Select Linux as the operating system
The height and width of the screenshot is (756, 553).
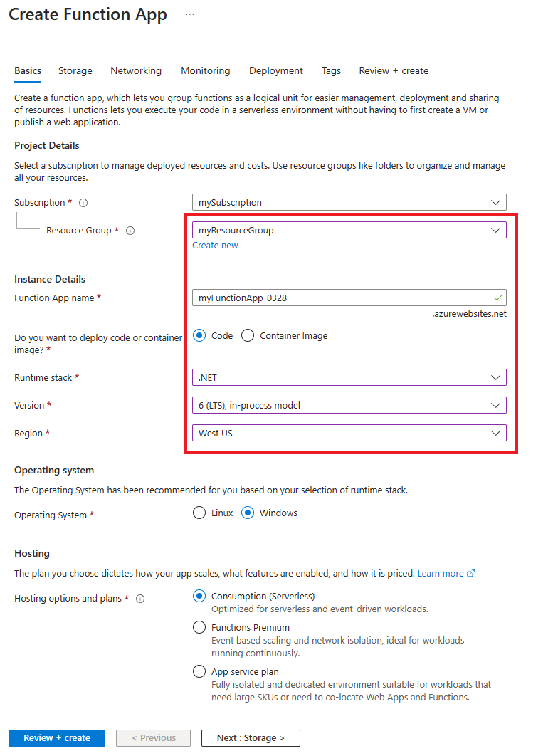(199, 513)
